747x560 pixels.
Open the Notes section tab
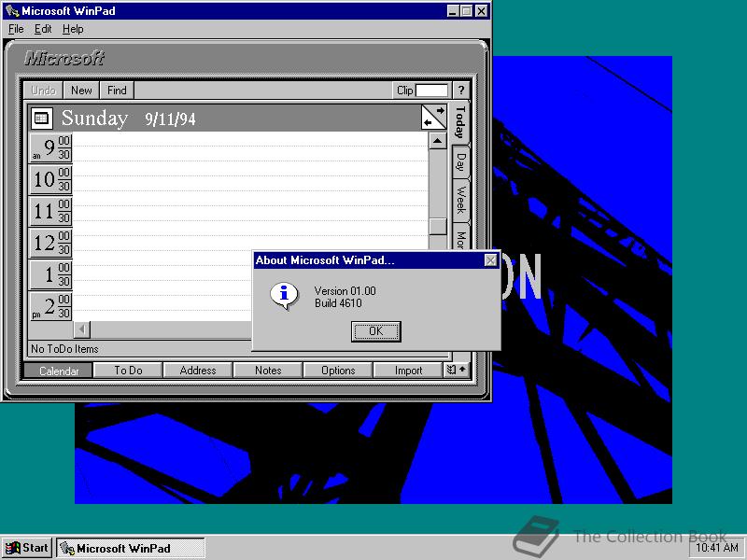pyautogui.click(x=268, y=371)
